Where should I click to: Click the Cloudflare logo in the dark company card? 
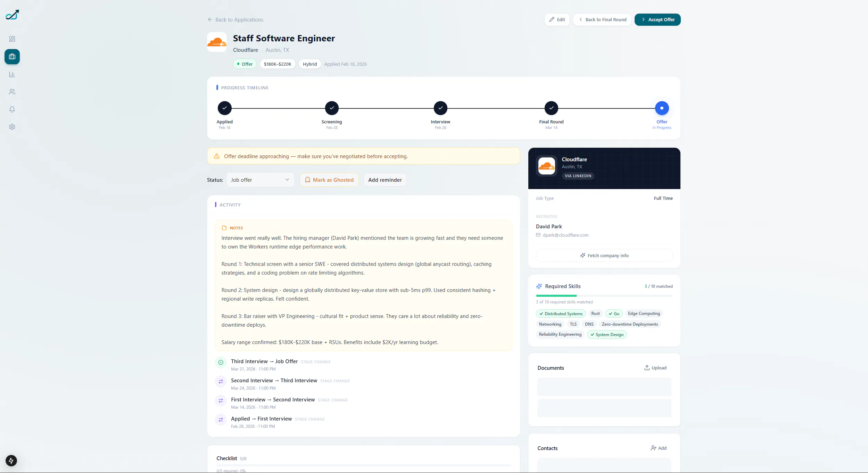point(547,166)
